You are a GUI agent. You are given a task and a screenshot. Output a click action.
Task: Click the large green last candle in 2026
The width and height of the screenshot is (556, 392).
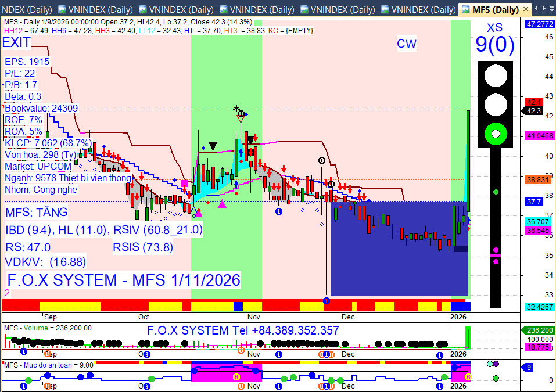[468, 161]
